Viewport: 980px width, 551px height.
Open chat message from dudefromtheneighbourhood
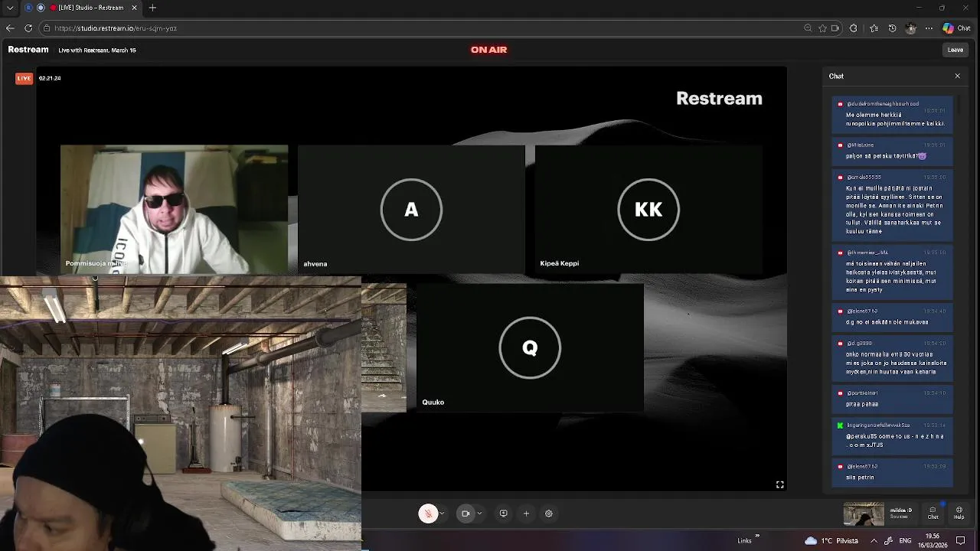click(893, 114)
